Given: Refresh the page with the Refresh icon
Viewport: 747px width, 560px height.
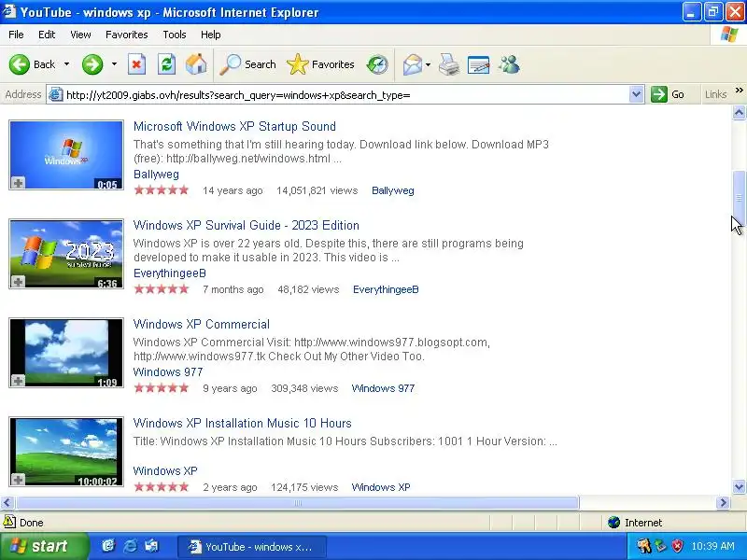Looking at the screenshot, I should coord(167,64).
